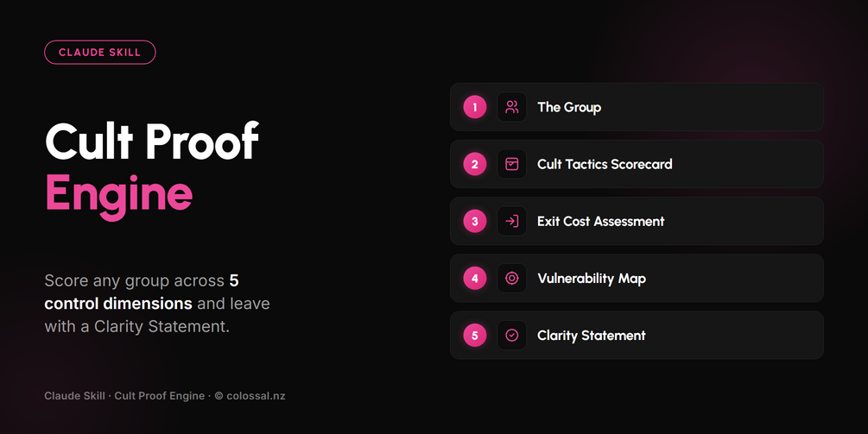Click the Cult Proof heading text
The image size is (868, 434).
tap(152, 141)
